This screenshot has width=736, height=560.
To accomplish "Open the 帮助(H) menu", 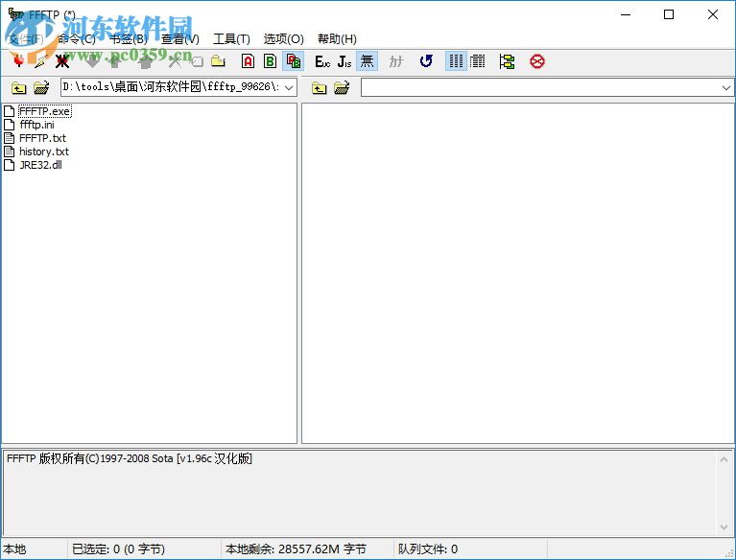I will pyautogui.click(x=337, y=39).
